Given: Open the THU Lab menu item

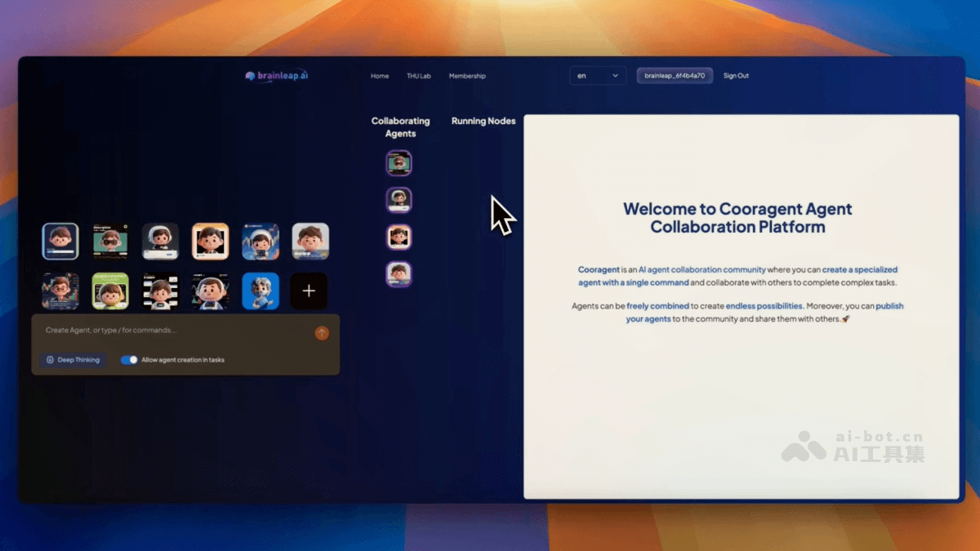Looking at the screenshot, I should (419, 75).
